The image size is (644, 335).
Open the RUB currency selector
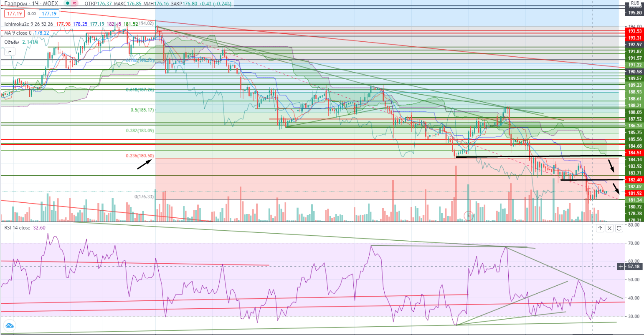point(635,3)
